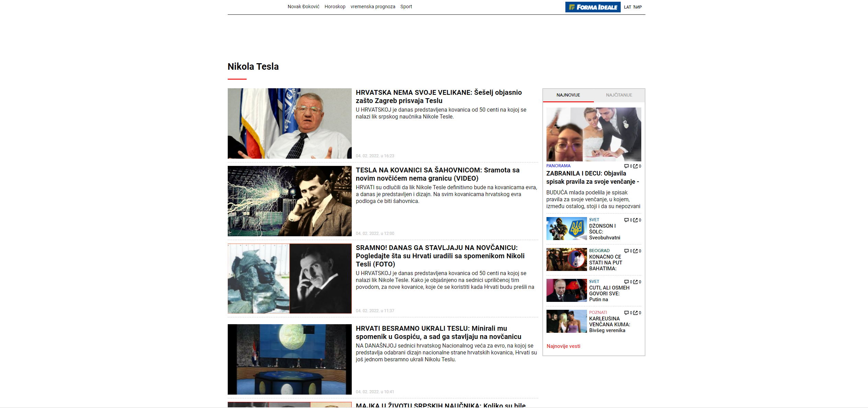Click comment icon on PANORAMA wedding article
Viewport: 868px width, 408px height.
pyautogui.click(x=626, y=166)
